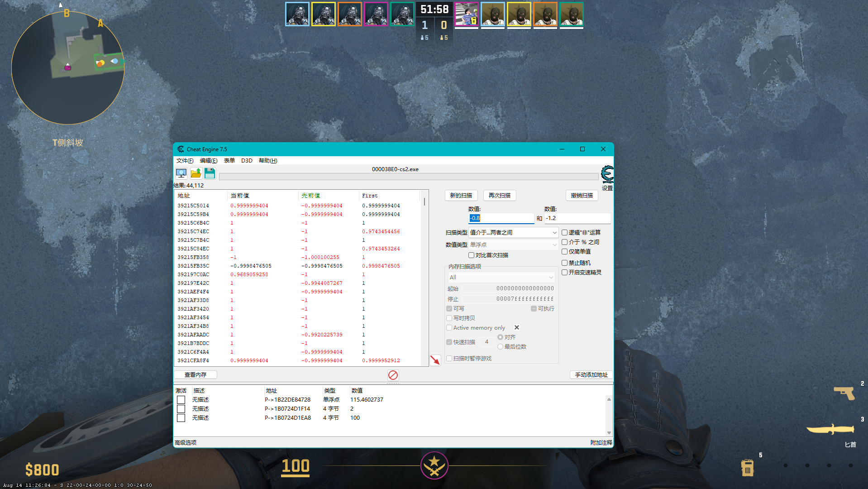Open the 表单 menu
Viewport: 868px width, 489px height.
(x=229, y=160)
